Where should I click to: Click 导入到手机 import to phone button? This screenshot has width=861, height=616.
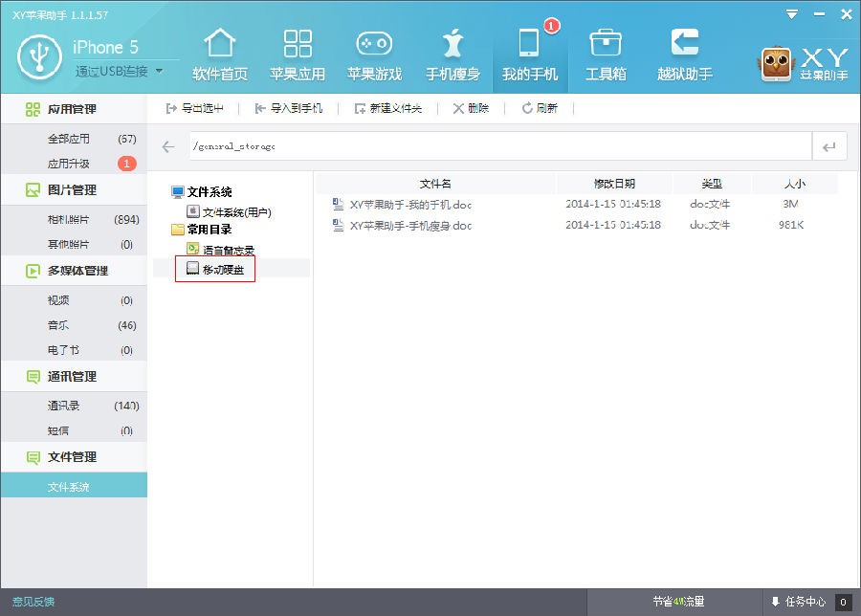(289, 108)
